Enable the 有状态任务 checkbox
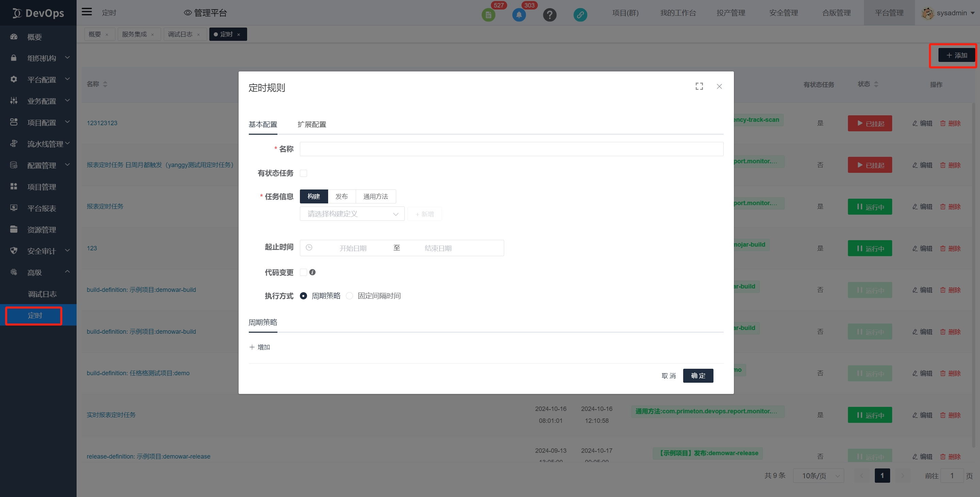Viewport: 980px width, 497px height. click(x=303, y=173)
